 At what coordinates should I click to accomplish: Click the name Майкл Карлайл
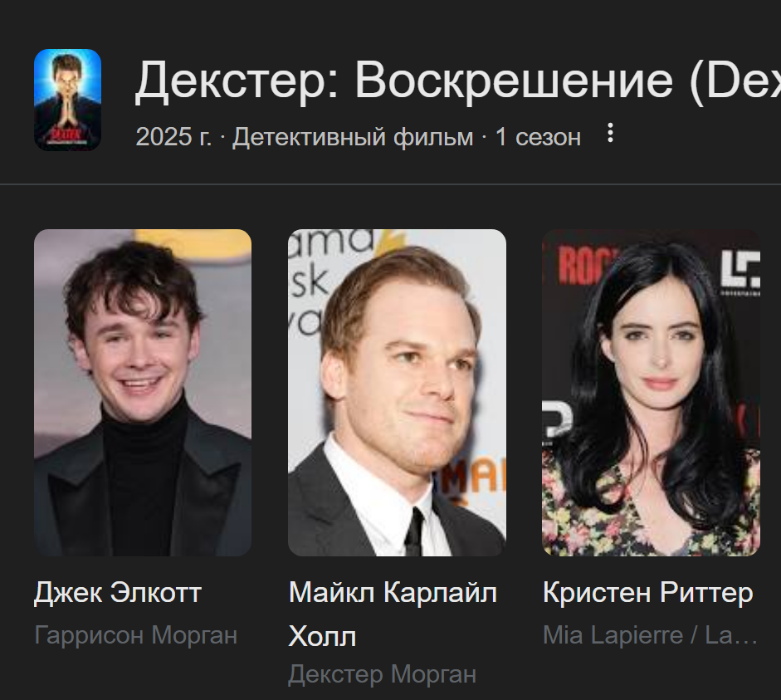393,592
